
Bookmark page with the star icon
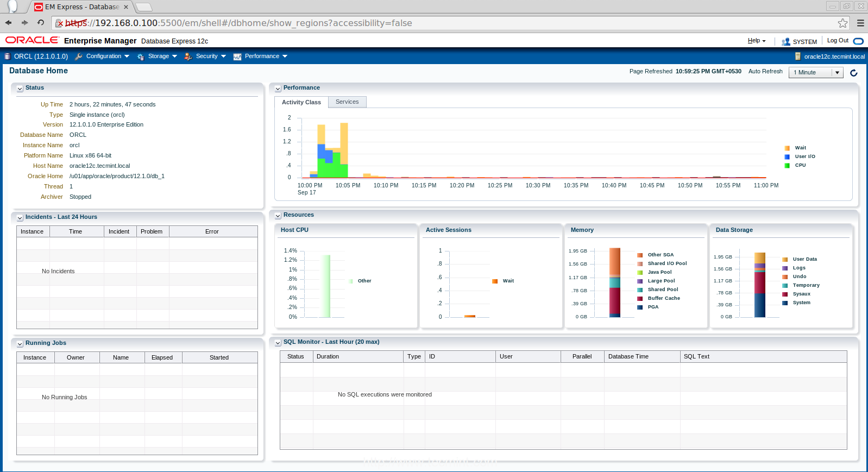click(842, 23)
